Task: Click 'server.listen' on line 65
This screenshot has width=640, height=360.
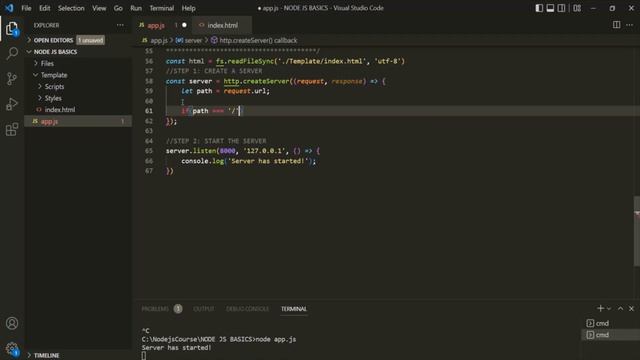Action: click(x=191, y=151)
